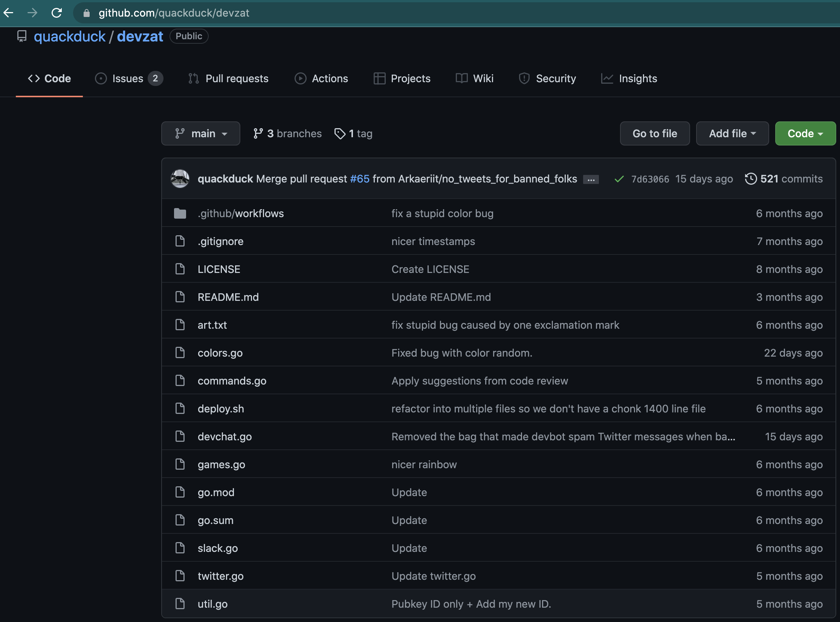Click the browser forward arrow
This screenshot has width=840, height=622.
[x=32, y=13]
